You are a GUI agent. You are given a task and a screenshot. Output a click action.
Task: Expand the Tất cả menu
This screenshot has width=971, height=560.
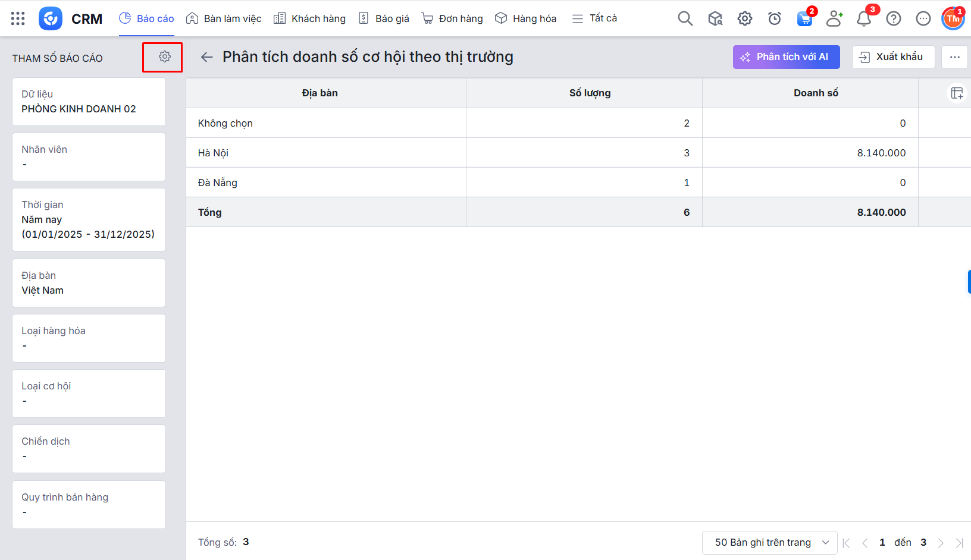point(594,18)
